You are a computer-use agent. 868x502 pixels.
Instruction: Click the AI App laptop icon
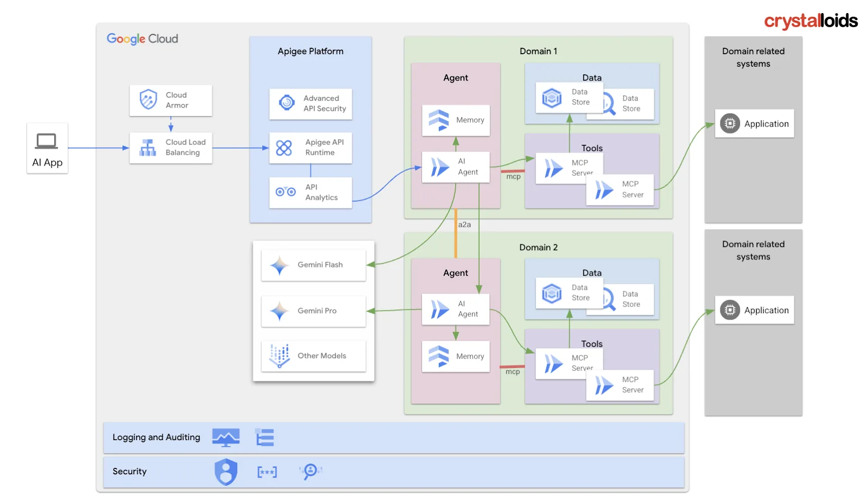coord(47,141)
